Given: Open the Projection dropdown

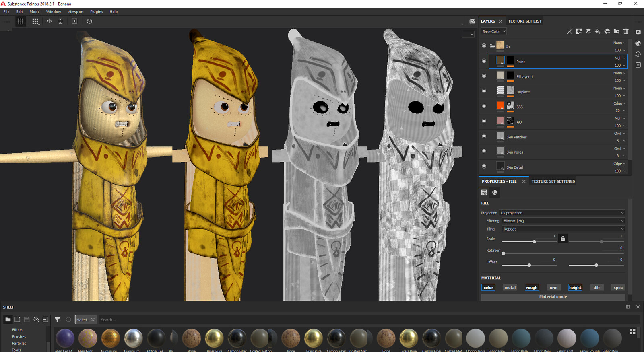Looking at the screenshot, I should (562, 213).
